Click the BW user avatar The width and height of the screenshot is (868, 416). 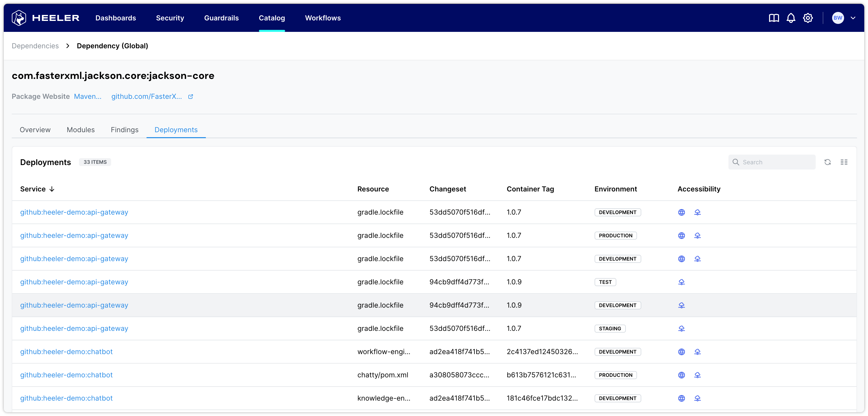point(838,18)
